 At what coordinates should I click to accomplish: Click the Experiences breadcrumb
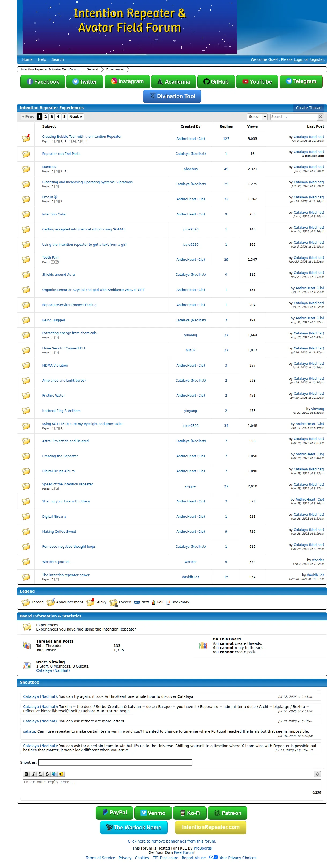tap(115, 69)
